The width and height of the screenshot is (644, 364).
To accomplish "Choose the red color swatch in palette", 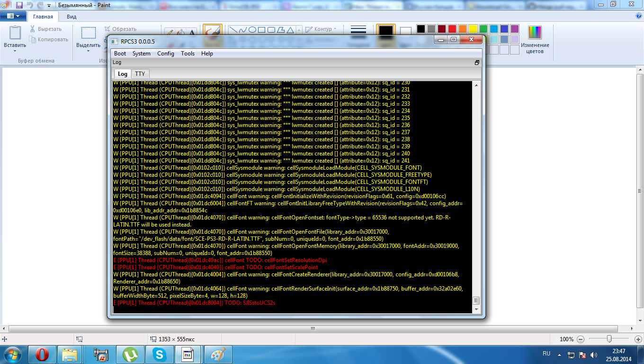I will (x=452, y=29).
